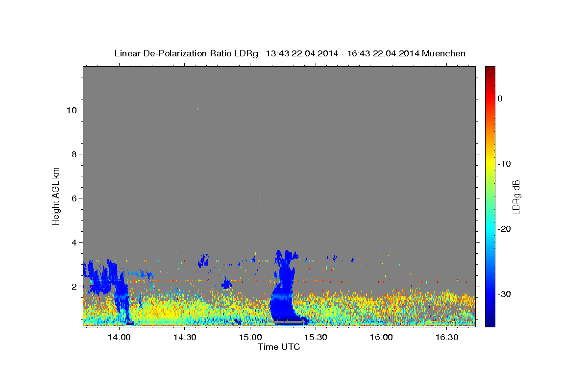Click the colorbar label 0

[x=500, y=98]
